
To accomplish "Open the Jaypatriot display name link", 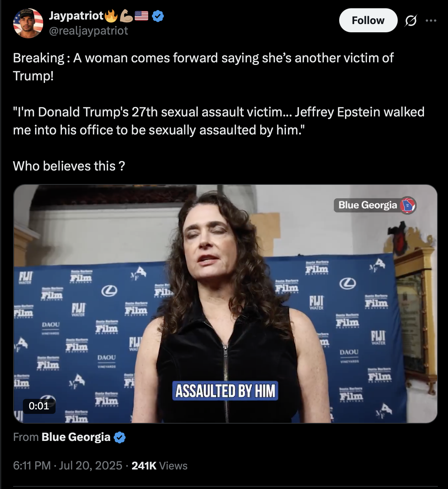I will point(76,16).
